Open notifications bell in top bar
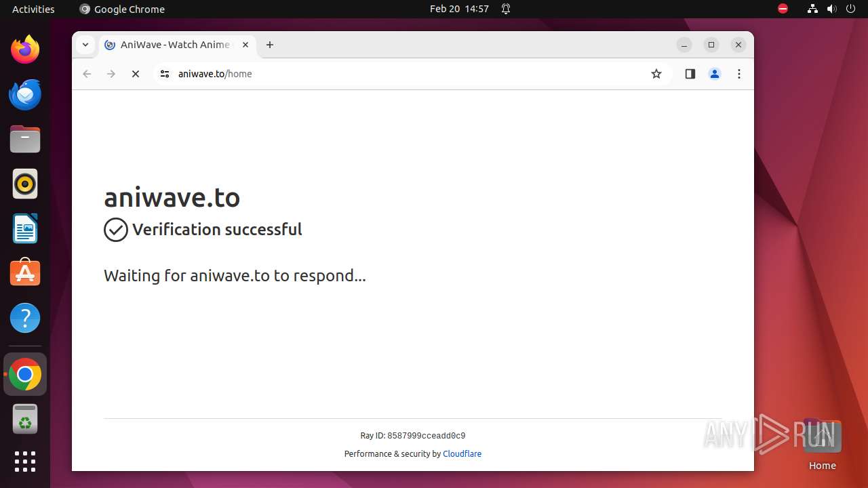Screen dimensions: 868x488 coord(506,9)
